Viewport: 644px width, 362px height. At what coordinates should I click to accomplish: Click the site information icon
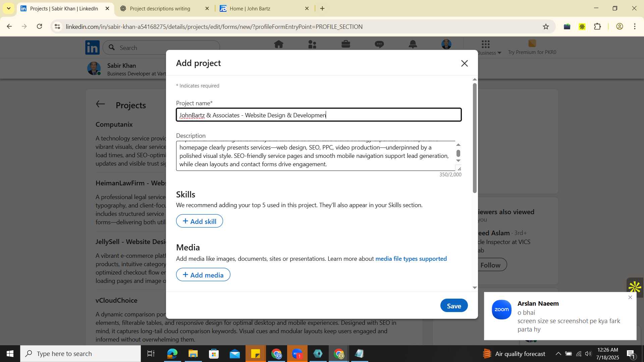tap(57, 26)
